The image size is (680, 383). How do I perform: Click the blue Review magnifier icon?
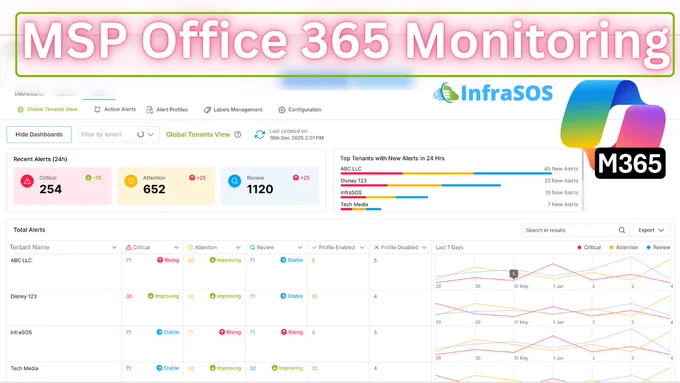tap(235, 181)
